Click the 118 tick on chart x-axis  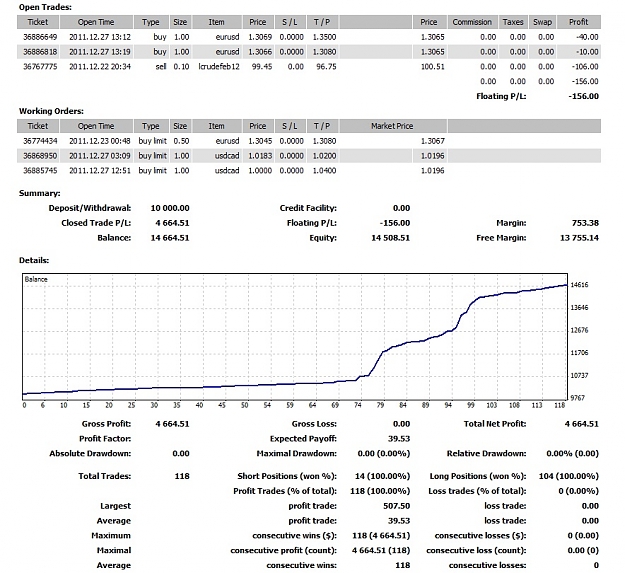(559, 405)
